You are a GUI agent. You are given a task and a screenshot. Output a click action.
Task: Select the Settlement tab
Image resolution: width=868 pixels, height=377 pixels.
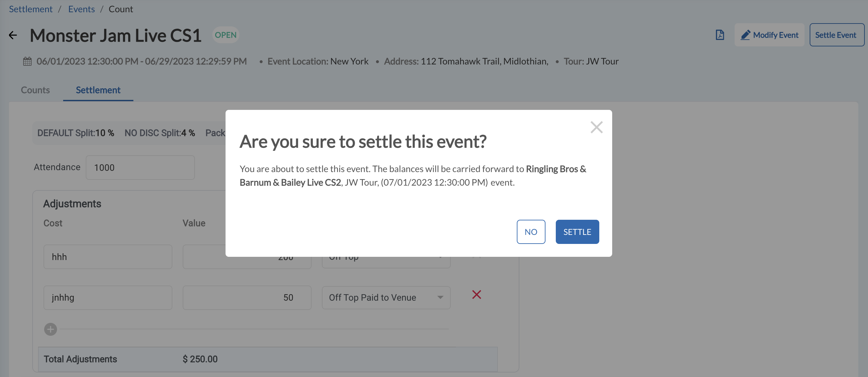point(98,90)
